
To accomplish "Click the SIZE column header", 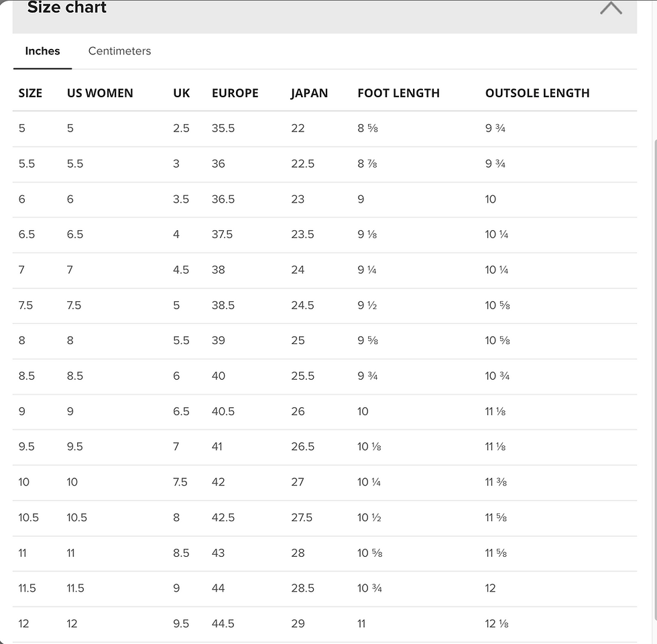I will 30,93.
